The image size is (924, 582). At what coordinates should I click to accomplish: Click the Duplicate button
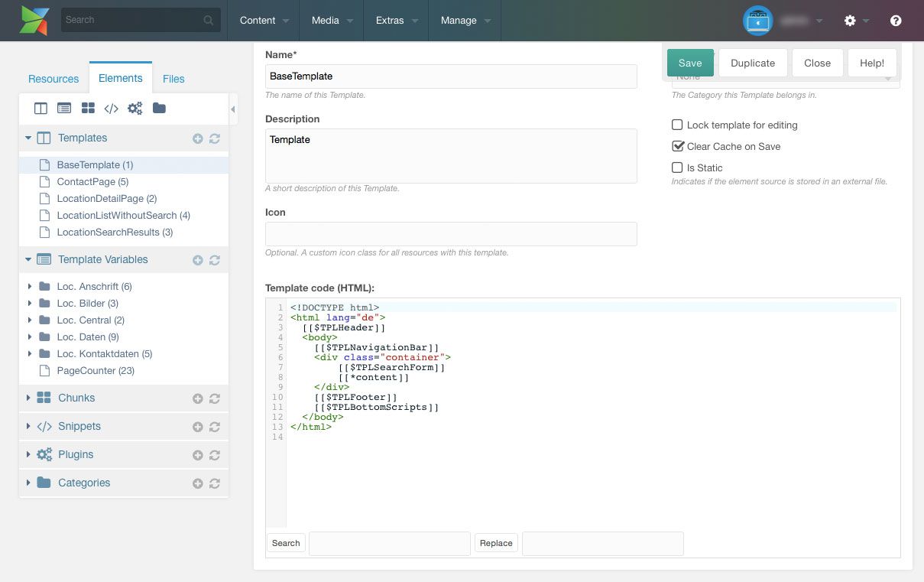pyautogui.click(x=753, y=63)
